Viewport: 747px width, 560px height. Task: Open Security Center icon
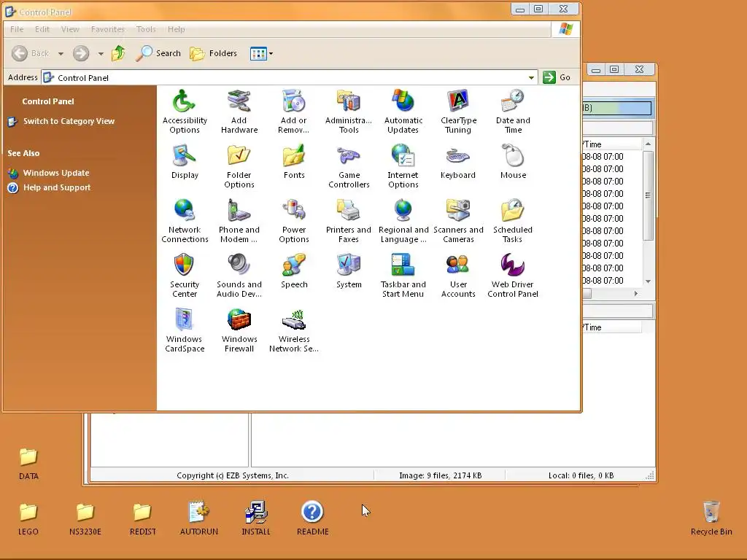click(185, 276)
